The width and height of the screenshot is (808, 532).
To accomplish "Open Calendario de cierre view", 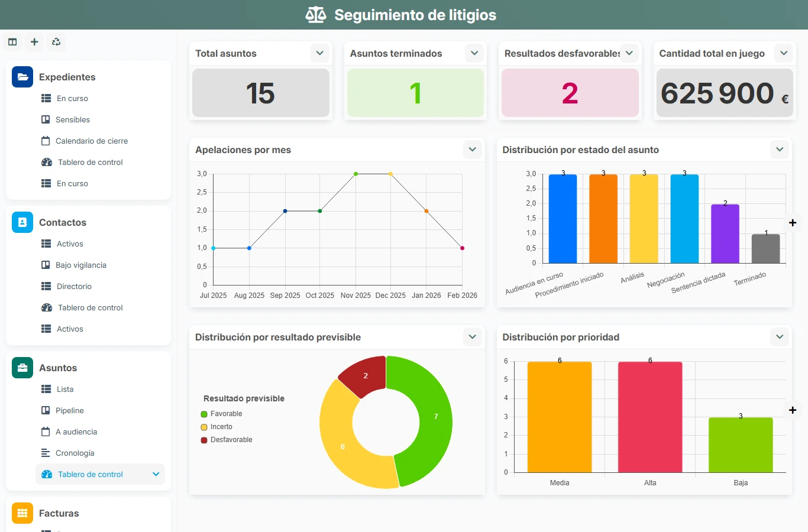I will pyautogui.click(x=92, y=141).
